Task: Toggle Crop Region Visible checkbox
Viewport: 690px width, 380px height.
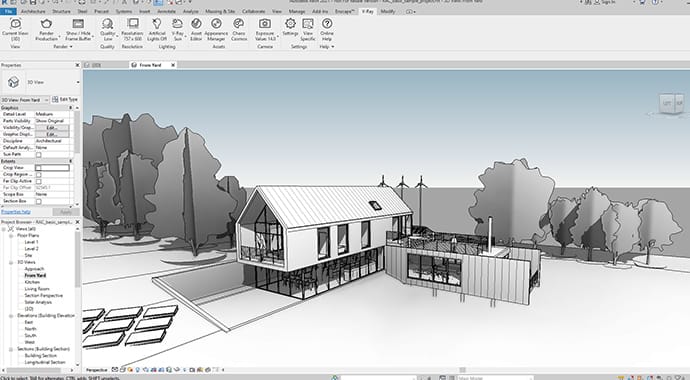Action: [x=39, y=174]
